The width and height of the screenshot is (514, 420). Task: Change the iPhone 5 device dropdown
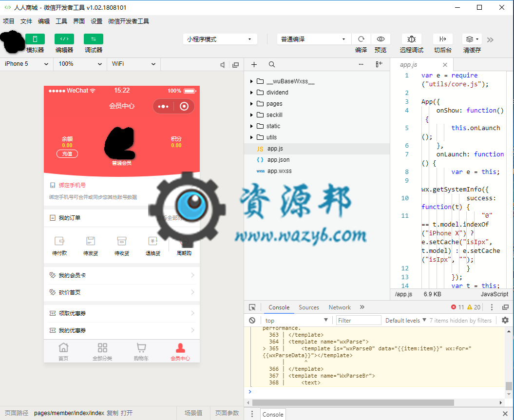26,64
